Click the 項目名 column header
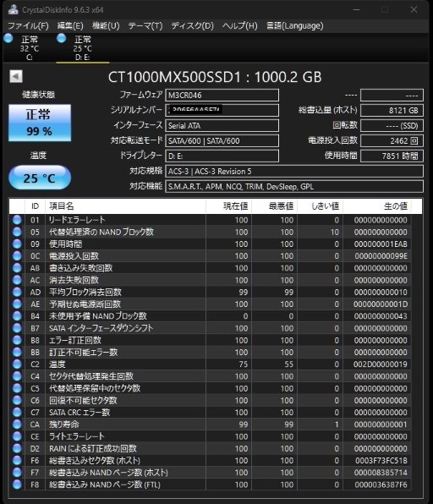 point(125,206)
